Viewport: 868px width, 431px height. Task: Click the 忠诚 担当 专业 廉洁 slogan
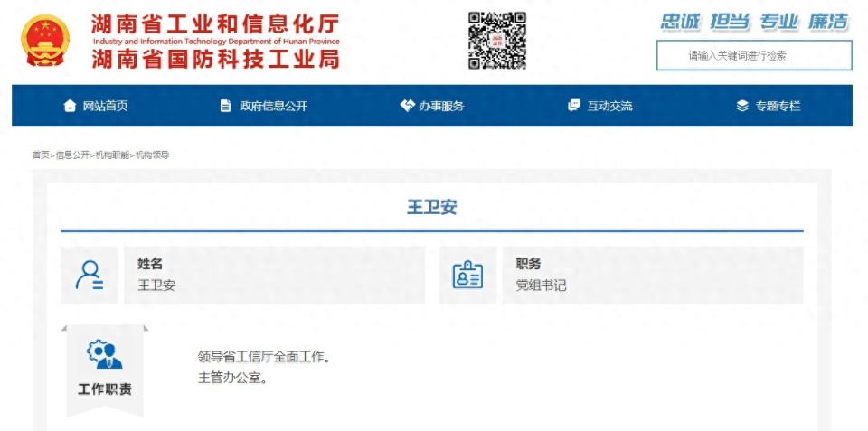click(754, 22)
